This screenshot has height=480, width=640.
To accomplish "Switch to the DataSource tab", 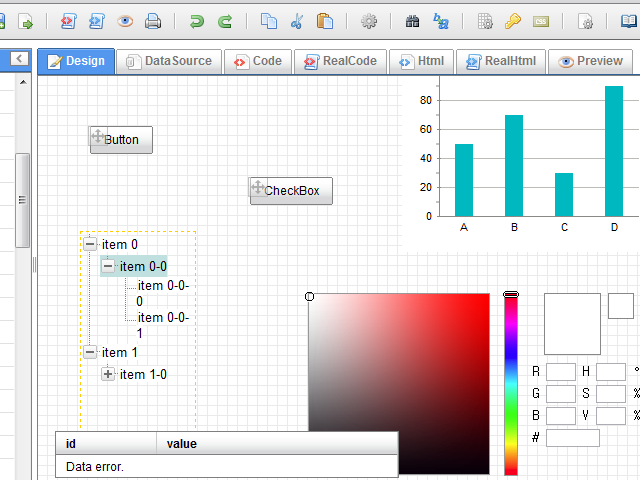I will [x=168, y=61].
